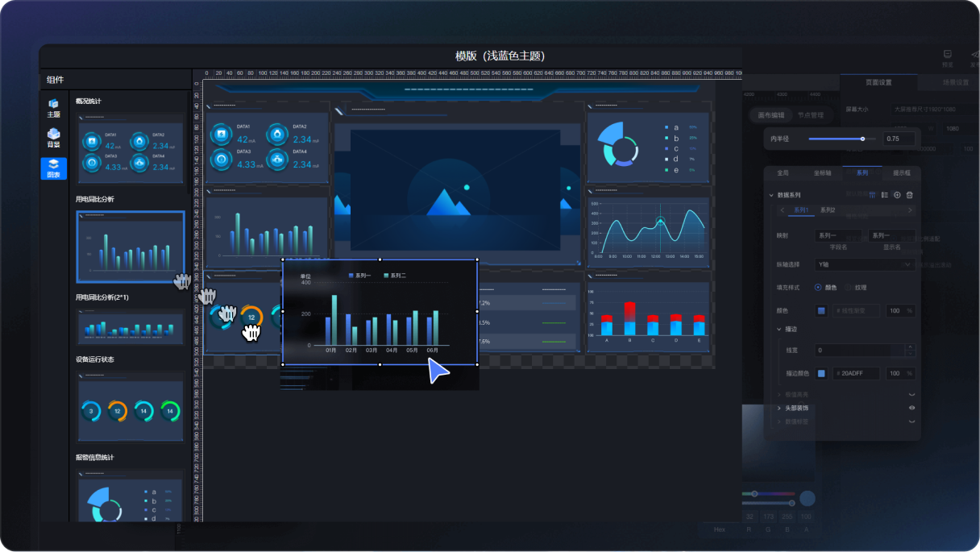Increase 线宽 with the stepper up arrow
980x552 pixels.
tap(911, 347)
